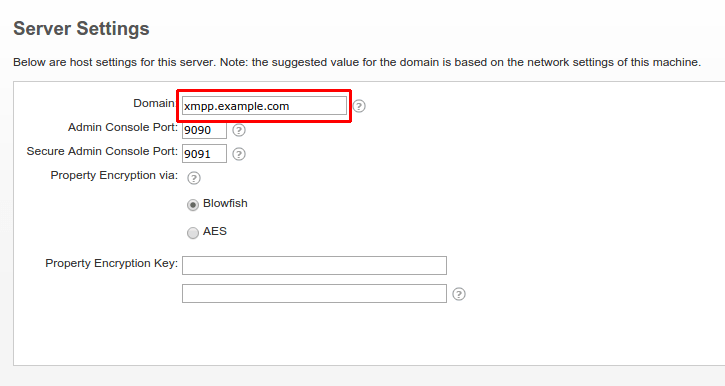This screenshot has width=725, height=386.
Task: Click the Server Settings heading
Action: [81, 29]
